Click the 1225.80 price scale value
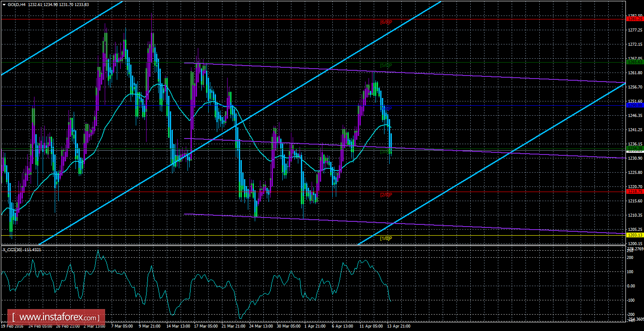 [635, 173]
